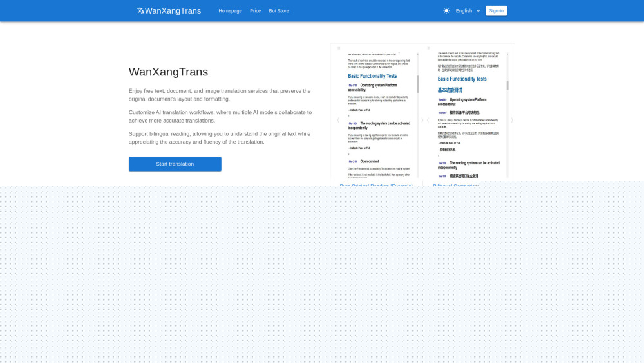Click the menu icon atop right preview pane

pyautogui.click(x=428, y=48)
